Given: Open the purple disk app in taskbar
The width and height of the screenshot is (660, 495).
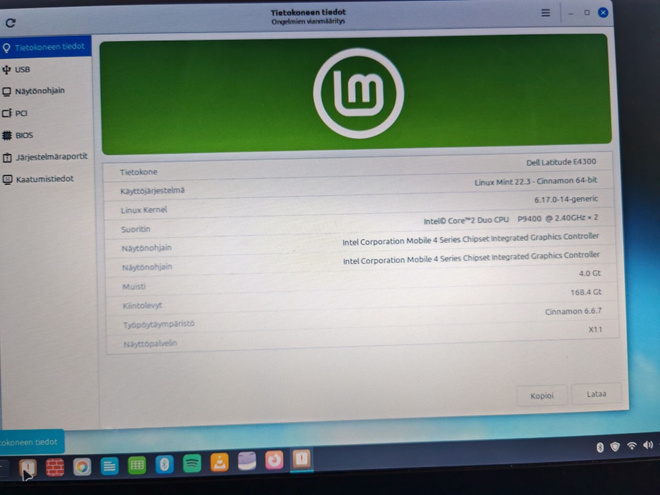Looking at the screenshot, I should coord(247,461).
